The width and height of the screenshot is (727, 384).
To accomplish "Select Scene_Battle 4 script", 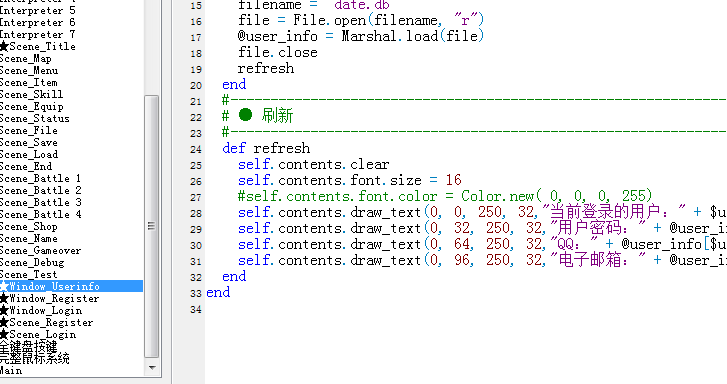I will click(x=41, y=215).
